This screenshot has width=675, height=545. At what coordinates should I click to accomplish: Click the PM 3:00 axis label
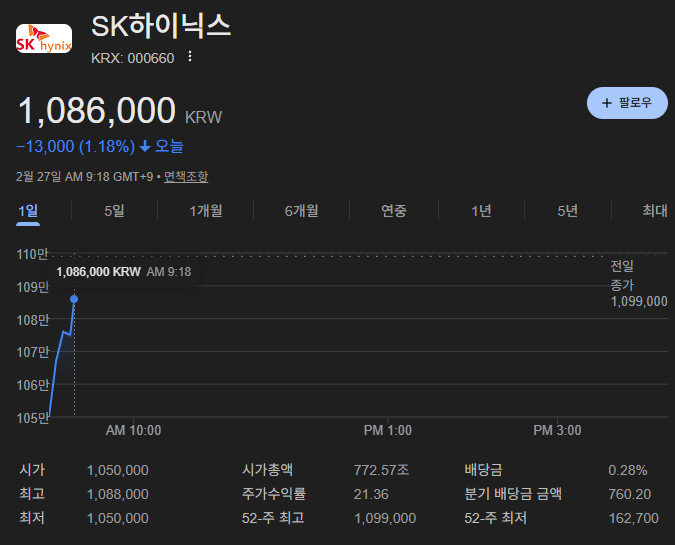point(557,430)
